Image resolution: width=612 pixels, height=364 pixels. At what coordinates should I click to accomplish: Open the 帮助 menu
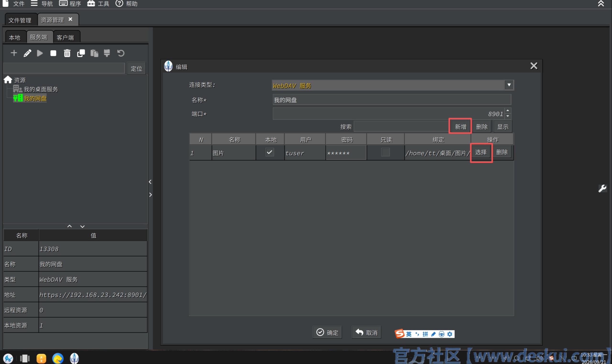pos(126,3)
